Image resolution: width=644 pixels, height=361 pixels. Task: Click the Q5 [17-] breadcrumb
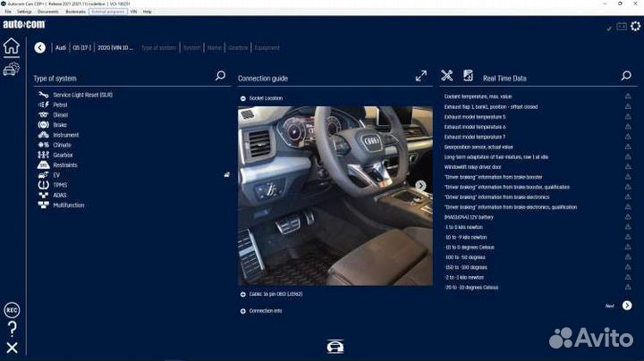(81, 47)
